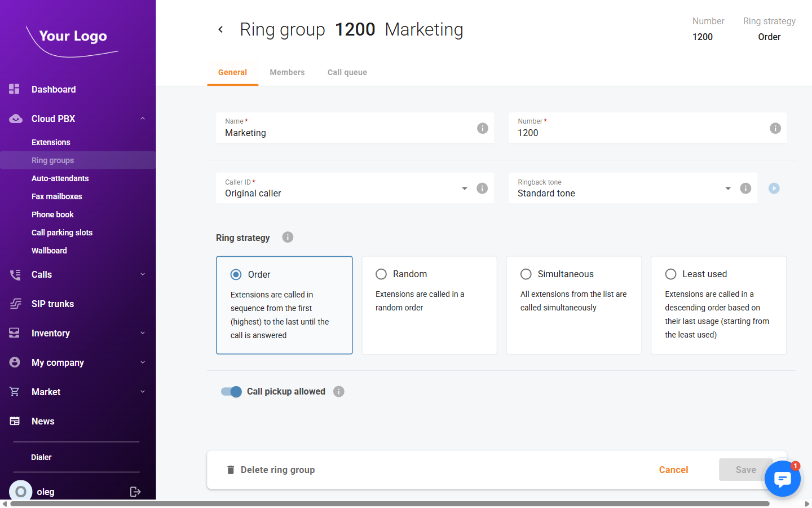The height and width of the screenshot is (508, 812).
Task: Click the Market cart icon
Action: [x=14, y=392]
